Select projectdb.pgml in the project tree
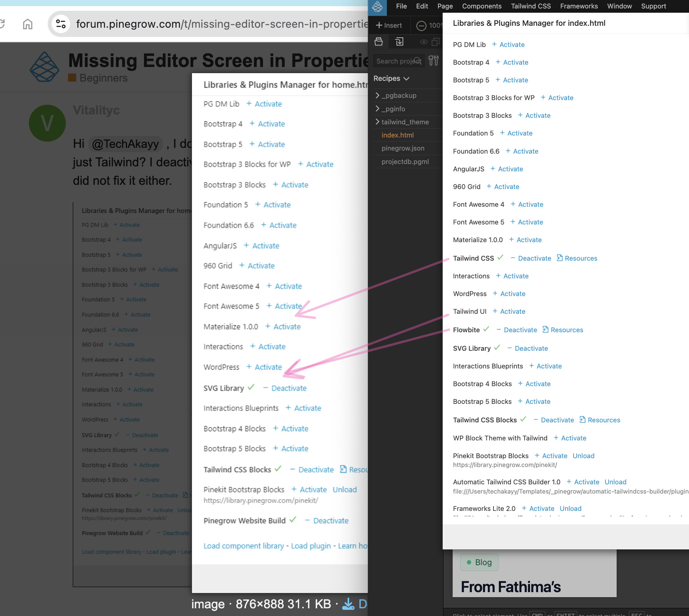 coord(405,162)
